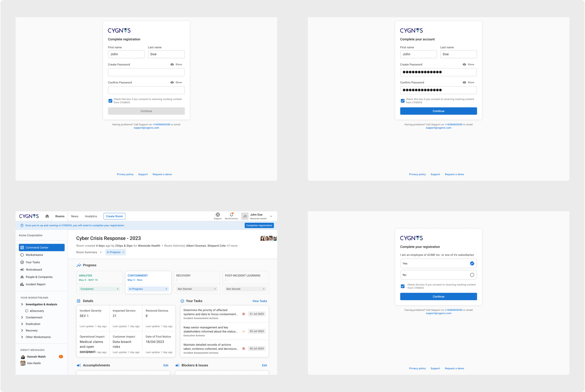The height and width of the screenshot is (392, 585).
Task: Expand Room Summary dropdown
Action: 89,252
